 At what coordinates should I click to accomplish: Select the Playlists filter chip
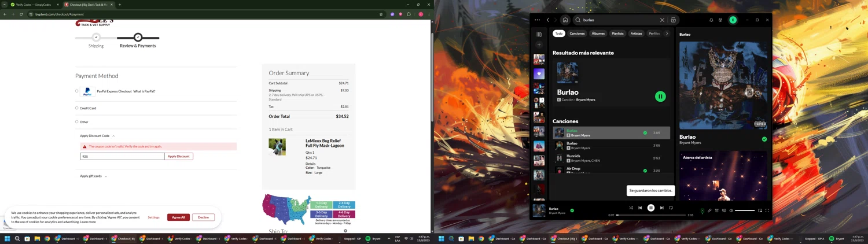(x=617, y=34)
